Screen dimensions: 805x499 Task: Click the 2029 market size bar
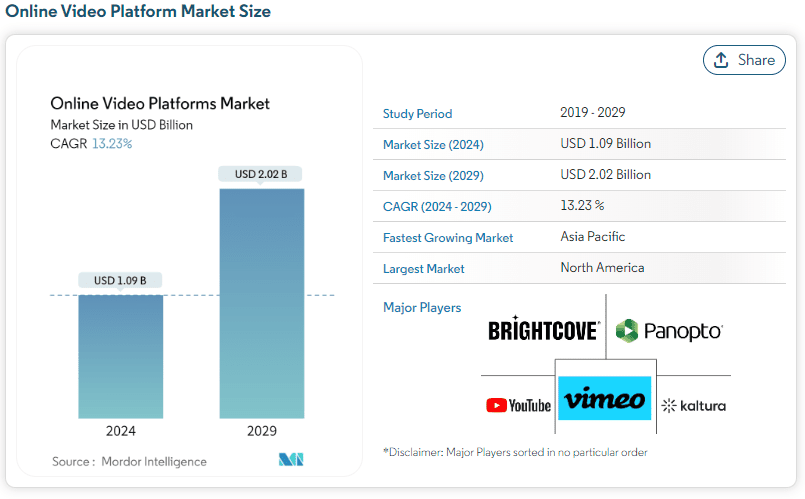pos(262,303)
